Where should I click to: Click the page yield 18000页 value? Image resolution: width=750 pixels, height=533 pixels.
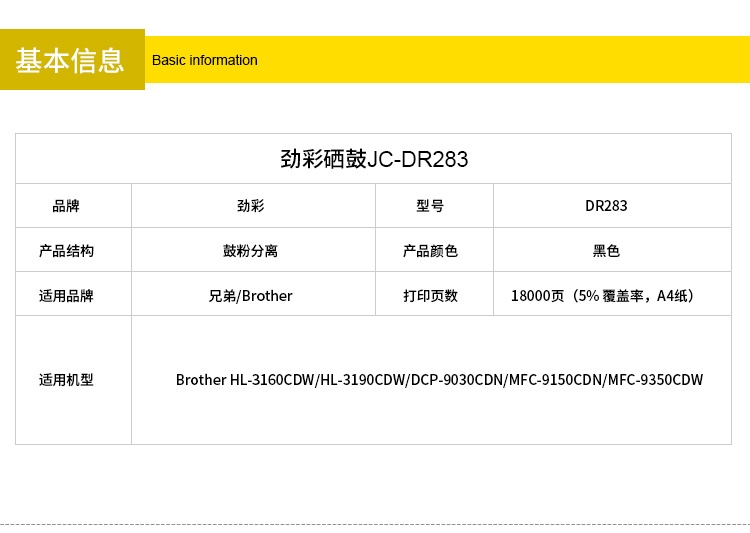click(602, 296)
